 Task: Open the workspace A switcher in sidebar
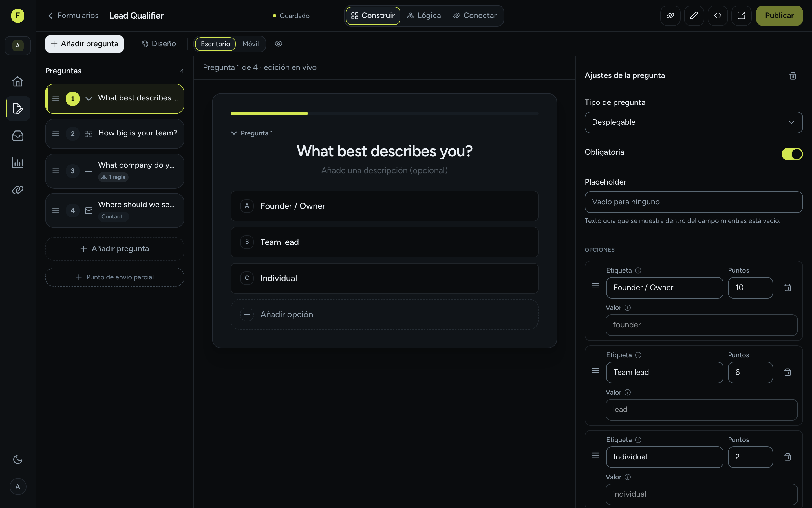click(18, 45)
